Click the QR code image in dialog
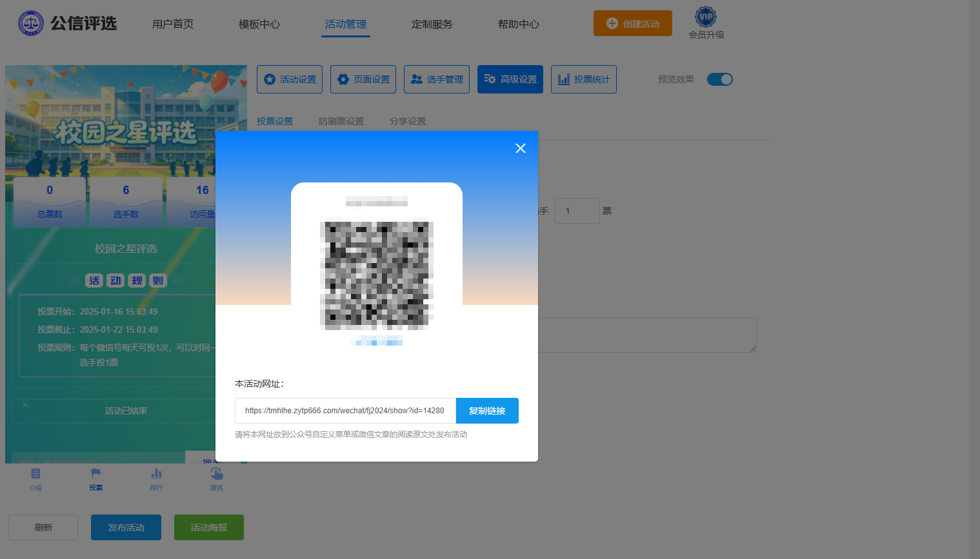The width and height of the screenshot is (980, 559). 377,276
